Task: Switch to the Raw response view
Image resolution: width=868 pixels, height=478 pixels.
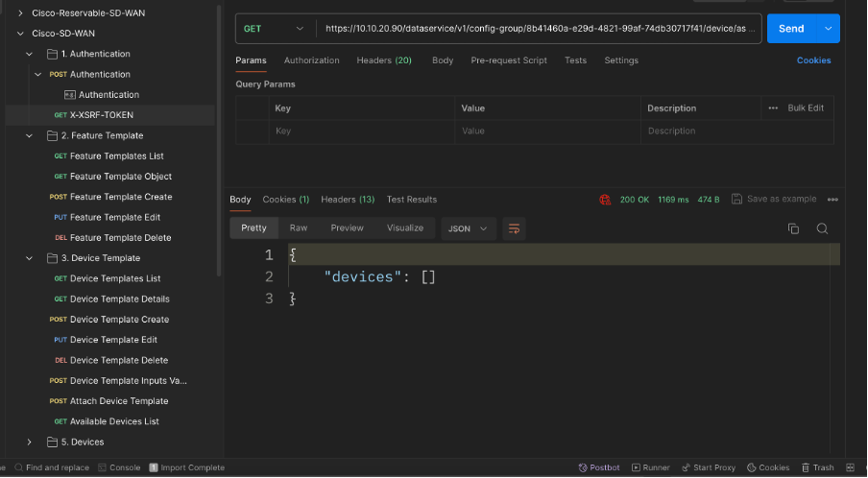Action: tap(299, 228)
